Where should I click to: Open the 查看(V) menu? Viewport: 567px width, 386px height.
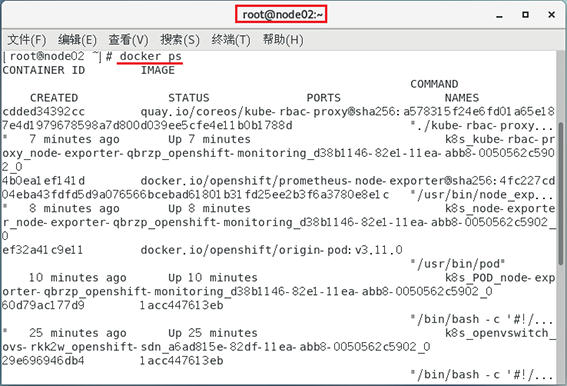128,39
